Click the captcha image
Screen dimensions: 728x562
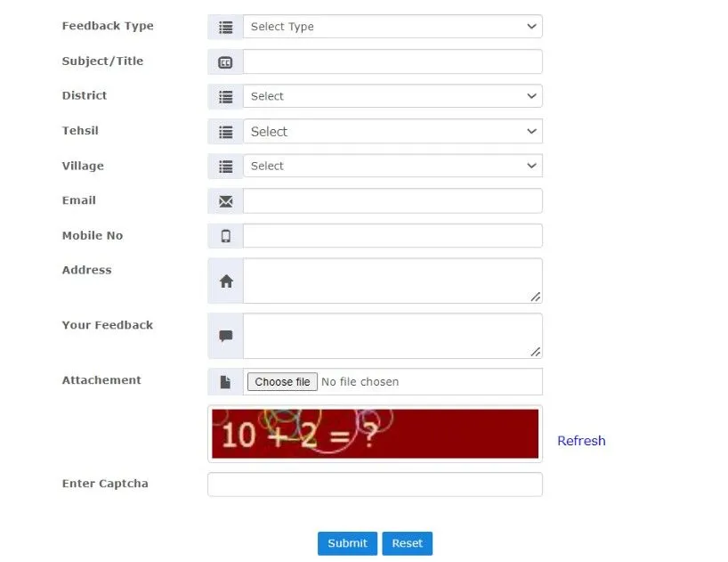tap(375, 434)
